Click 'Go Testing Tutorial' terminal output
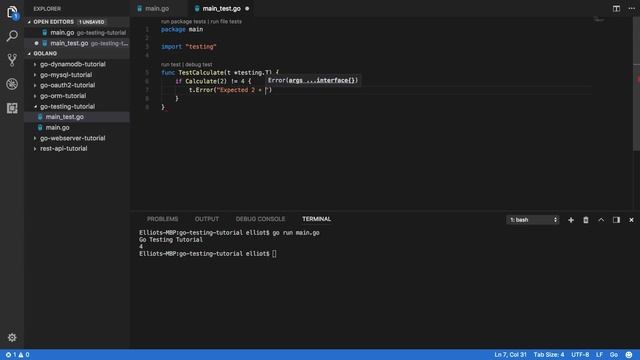This screenshot has width=640, height=360. pyautogui.click(x=171, y=240)
